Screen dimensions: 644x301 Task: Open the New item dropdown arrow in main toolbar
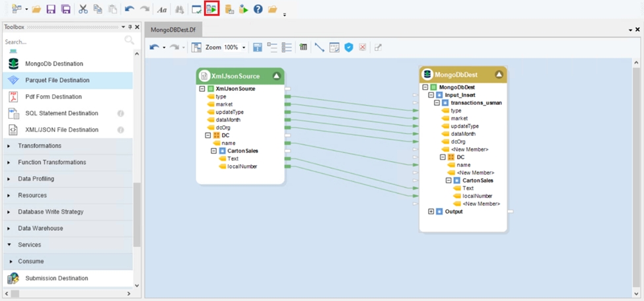point(26,9)
